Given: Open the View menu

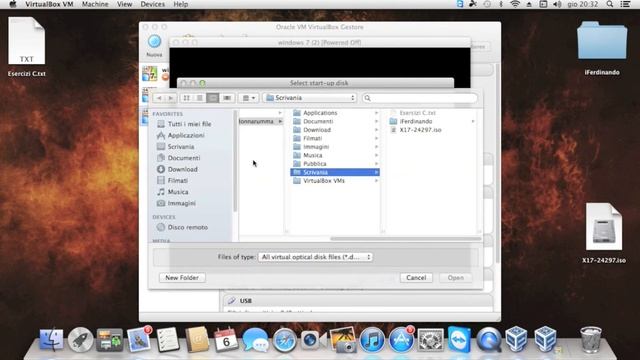Looking at the screenshot, I should coord(124,4).
